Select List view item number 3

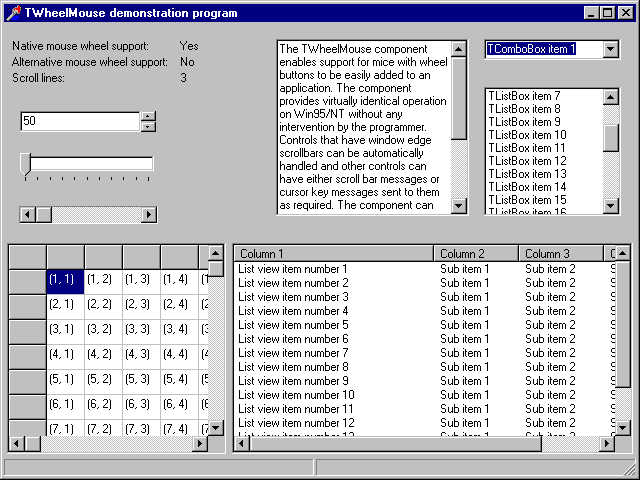coord(293,297)
